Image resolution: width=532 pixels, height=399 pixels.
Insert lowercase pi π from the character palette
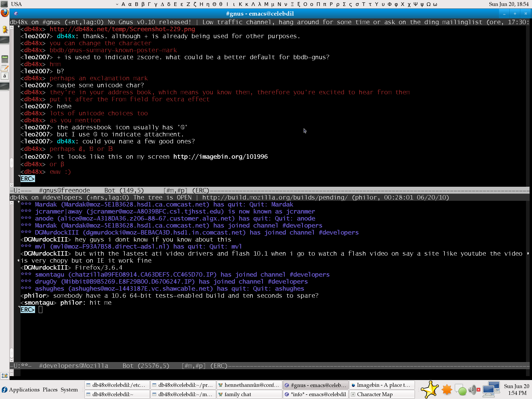[324, 4]
